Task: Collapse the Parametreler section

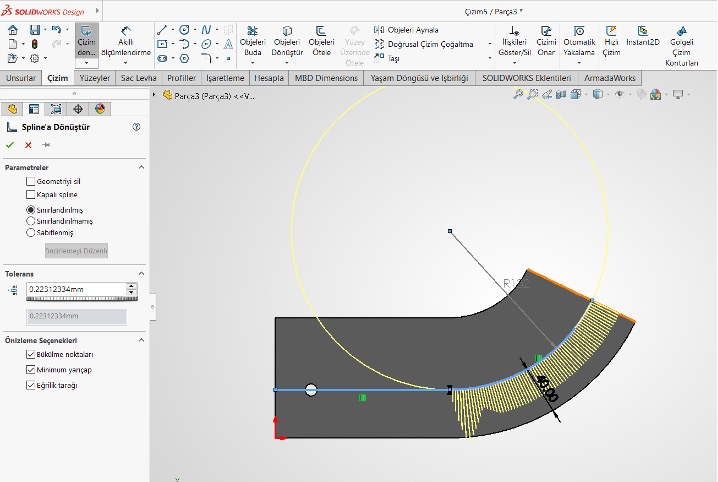Action: tap(141, 167)
